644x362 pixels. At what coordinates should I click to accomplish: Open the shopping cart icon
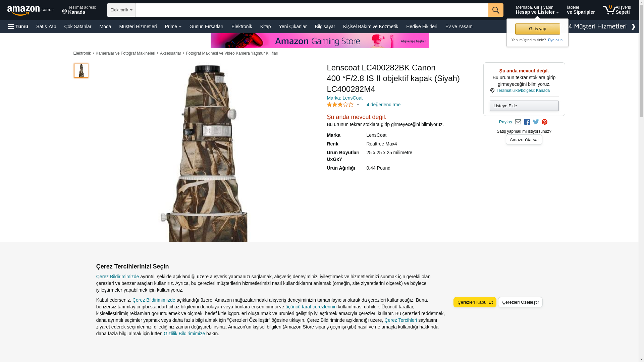click(609, 10)
